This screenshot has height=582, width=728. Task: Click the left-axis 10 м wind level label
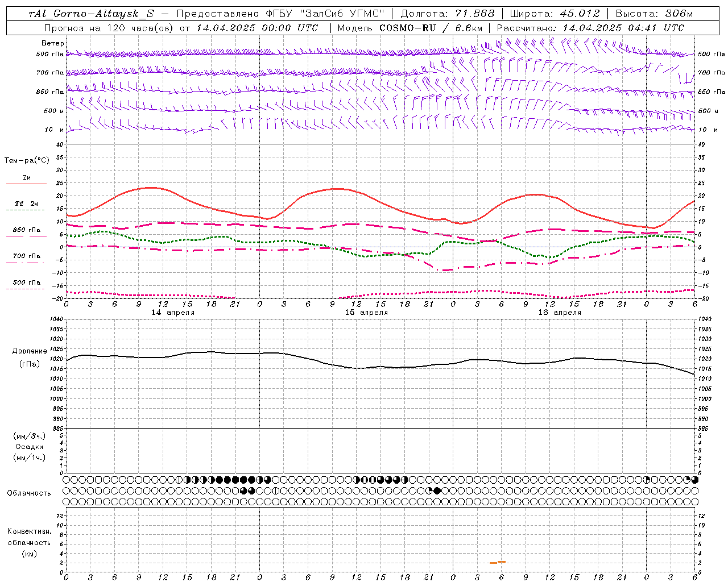click(54, 130)
